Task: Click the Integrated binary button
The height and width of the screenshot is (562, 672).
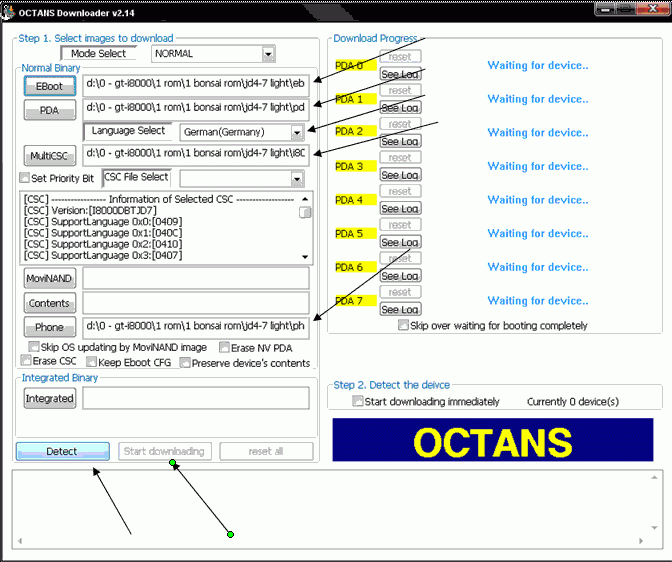Action: click(x=50, y=398)
